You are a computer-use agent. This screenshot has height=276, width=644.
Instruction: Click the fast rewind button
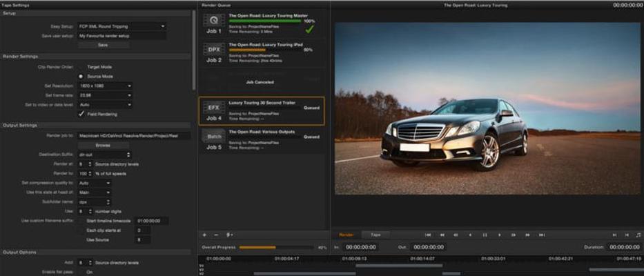[x=442, y=235]
